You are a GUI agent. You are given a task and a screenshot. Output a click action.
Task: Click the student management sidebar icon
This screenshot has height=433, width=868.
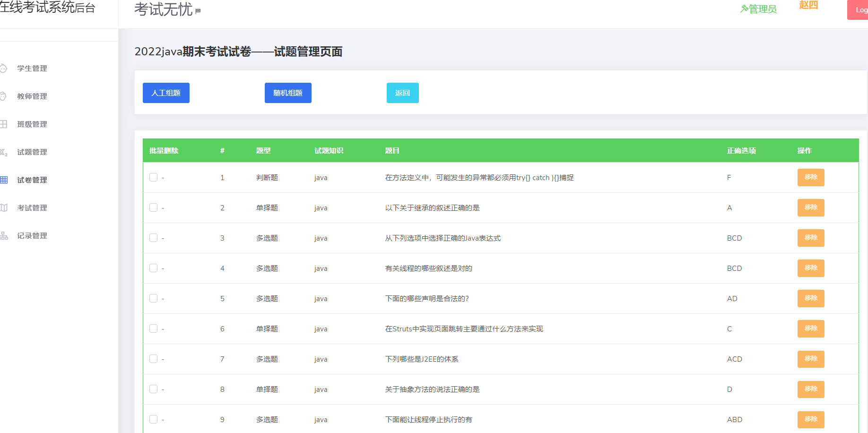pyautogui.click(x=3, y=69)
